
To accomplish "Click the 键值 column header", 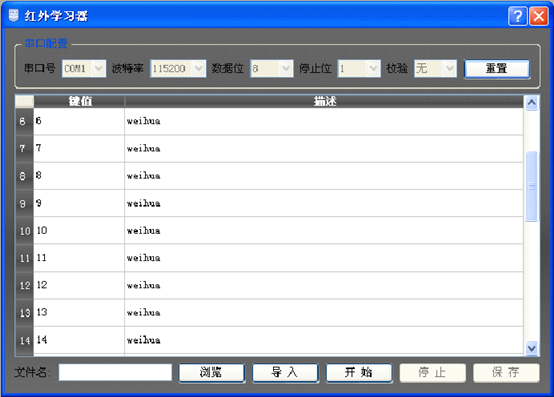I will 79,101.
